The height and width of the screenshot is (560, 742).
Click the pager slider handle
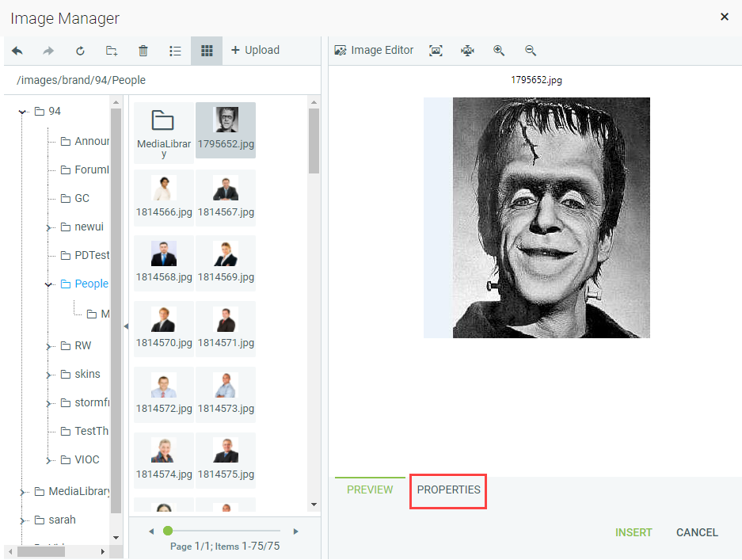click(x=168, y=531)
